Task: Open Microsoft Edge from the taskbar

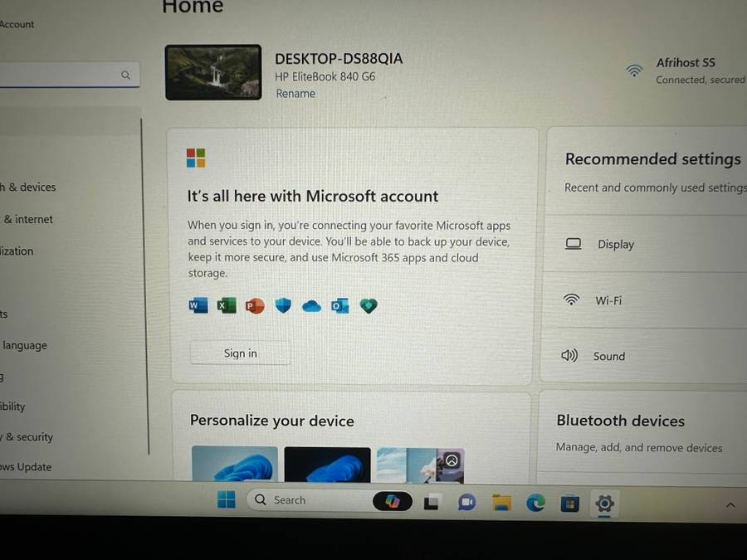Action: tap(535, 502)
